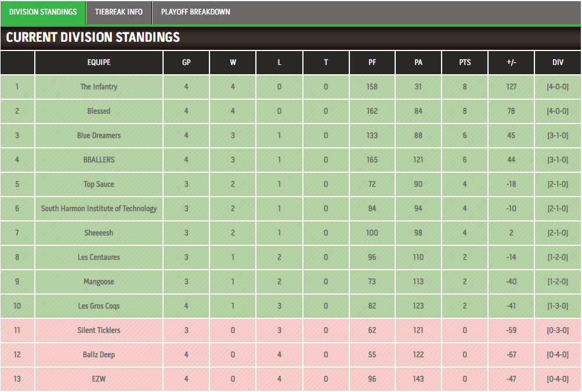The height and width of the screenshot is (392, 582).
Task: Click the DIV column header
Action: click(x=558, y=62)
